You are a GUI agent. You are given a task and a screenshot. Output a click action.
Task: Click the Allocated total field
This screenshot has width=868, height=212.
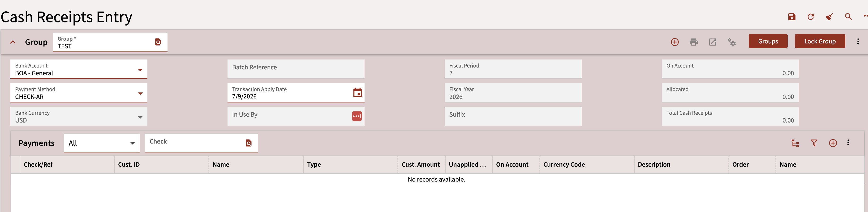[x=730, y=93]
